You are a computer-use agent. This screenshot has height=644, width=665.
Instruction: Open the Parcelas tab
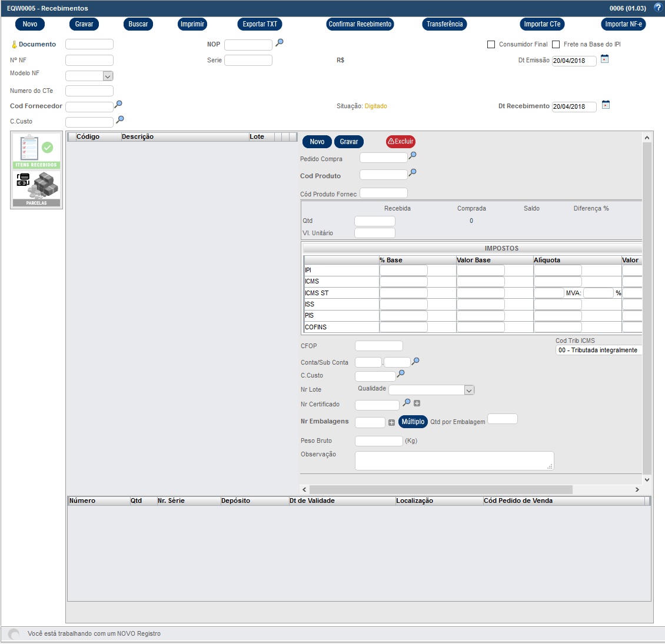(36, 189)
